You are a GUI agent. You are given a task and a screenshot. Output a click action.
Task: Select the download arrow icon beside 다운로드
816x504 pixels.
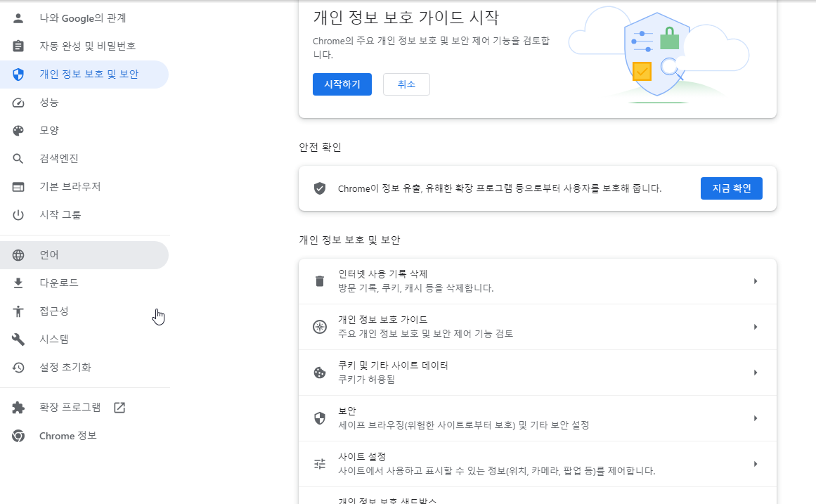[18, 283]
